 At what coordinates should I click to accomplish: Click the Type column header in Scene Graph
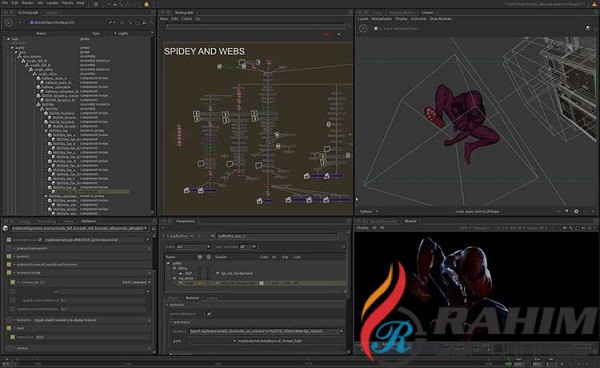(x=96, y=34)
